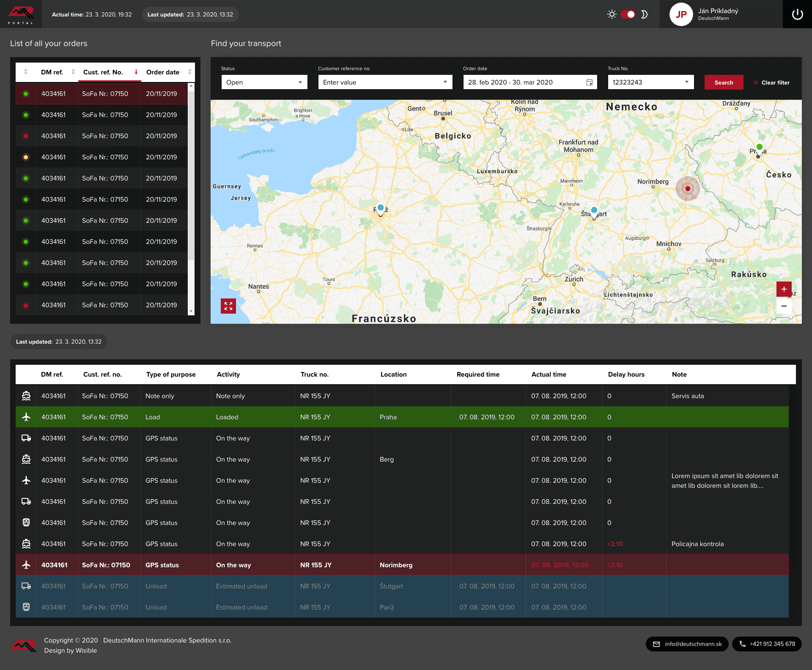Click the Delay hours column header

tap(626, 375)
